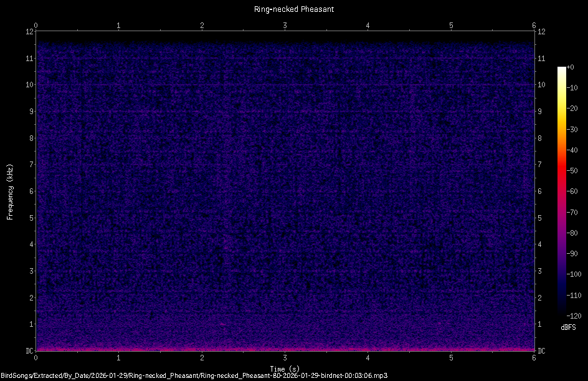Select the 6 kHz tick on the right axis

(x=538, y=191)
